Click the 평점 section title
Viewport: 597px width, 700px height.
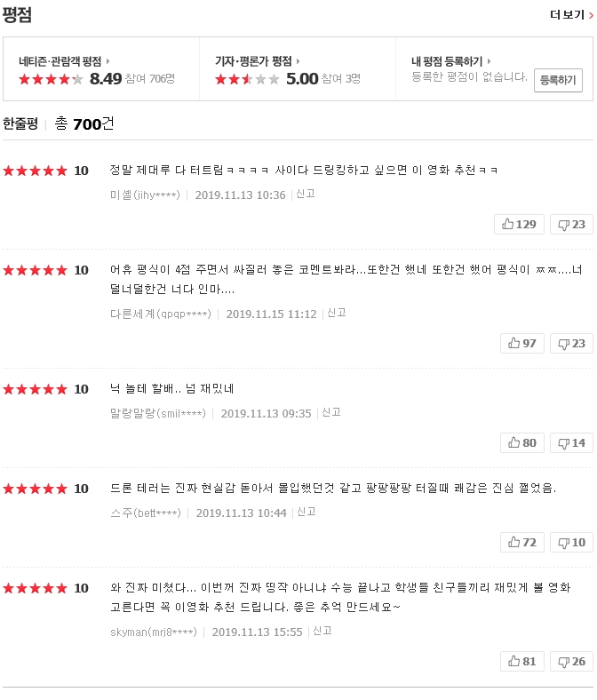tap(18, 14)
